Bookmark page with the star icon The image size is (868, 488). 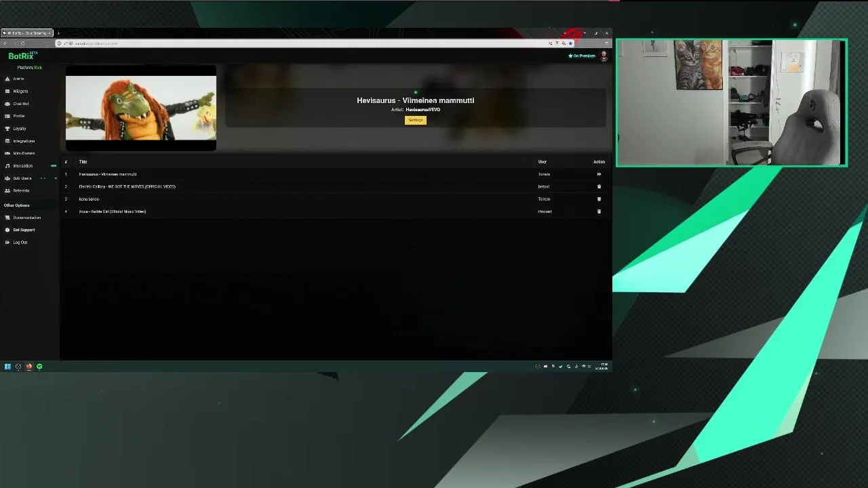coord(570,43)
